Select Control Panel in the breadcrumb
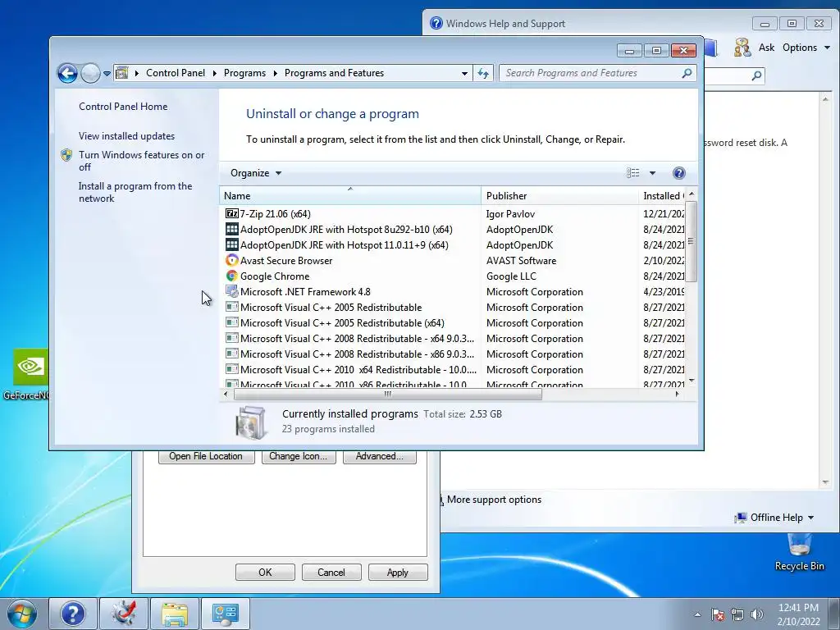Viewport: 840px width, 630px height. pos(176,73)
